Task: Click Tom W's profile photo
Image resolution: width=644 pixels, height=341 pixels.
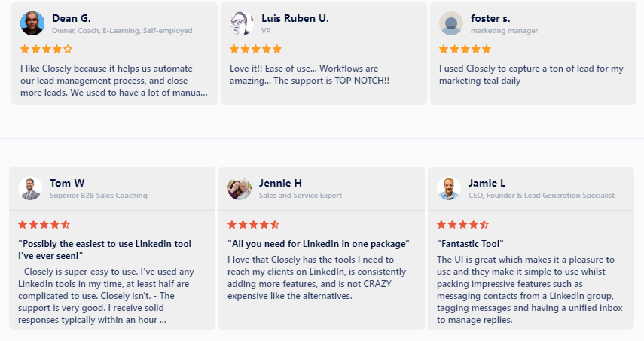Action: pos(30,188)
